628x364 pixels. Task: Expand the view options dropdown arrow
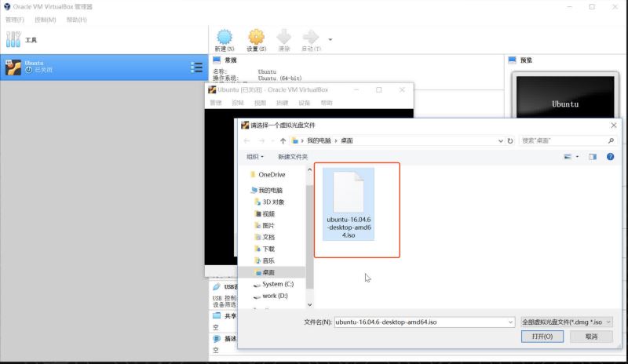click(x=579, y=157)
